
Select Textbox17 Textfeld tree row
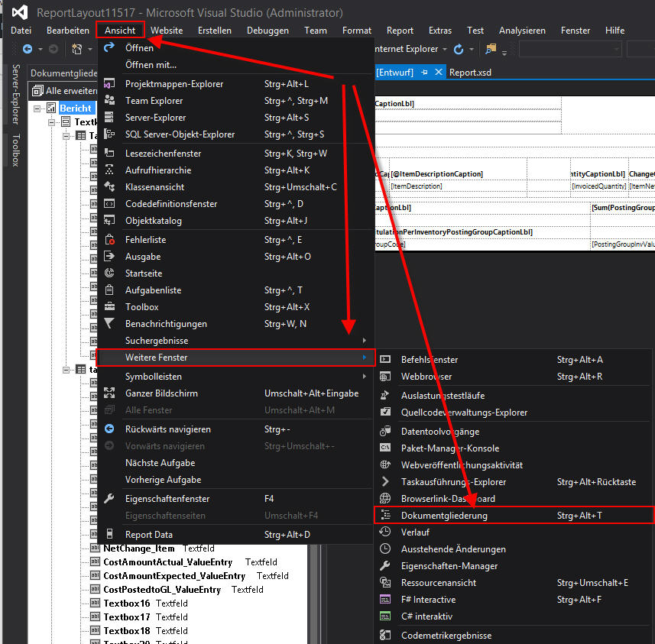click(x=139, y=616)
